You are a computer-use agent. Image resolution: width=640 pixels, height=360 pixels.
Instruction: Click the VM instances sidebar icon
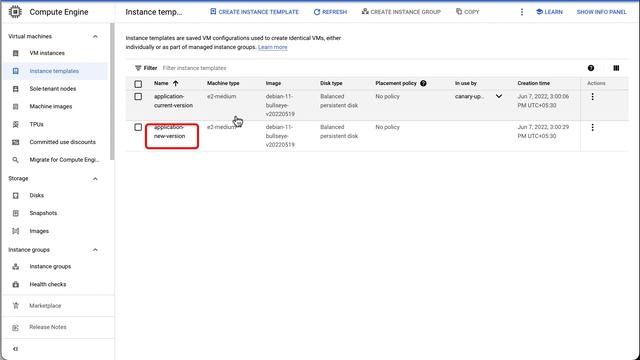coord(16,53)
